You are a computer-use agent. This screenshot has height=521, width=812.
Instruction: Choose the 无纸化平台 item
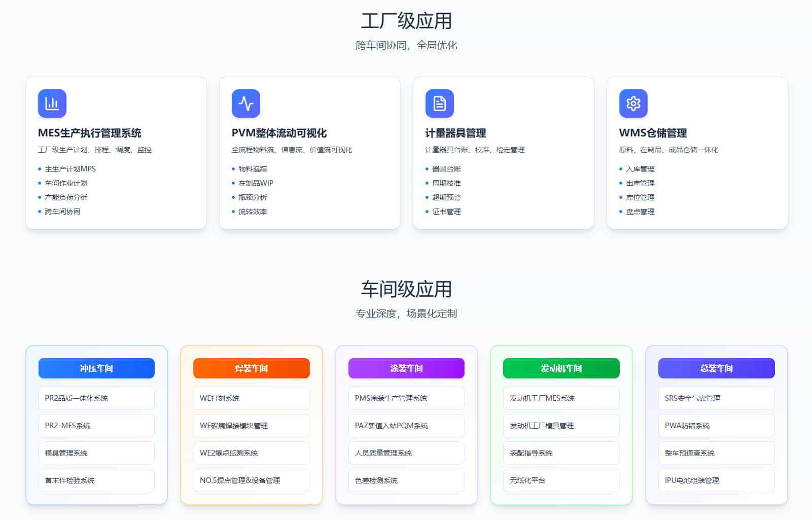click(x=561, y=480)
